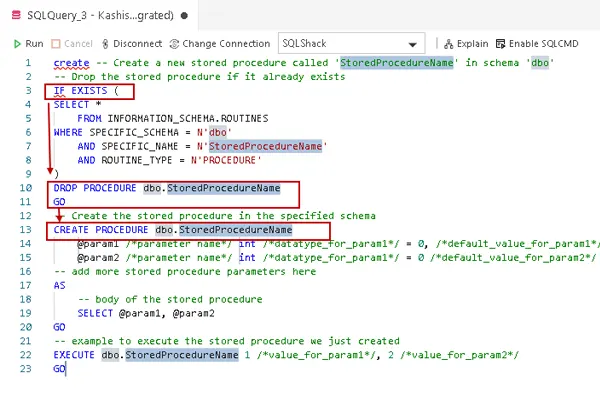Click N'PROCEDURE' string on line 8
This screenshot has width=600, height=400.
227,160
